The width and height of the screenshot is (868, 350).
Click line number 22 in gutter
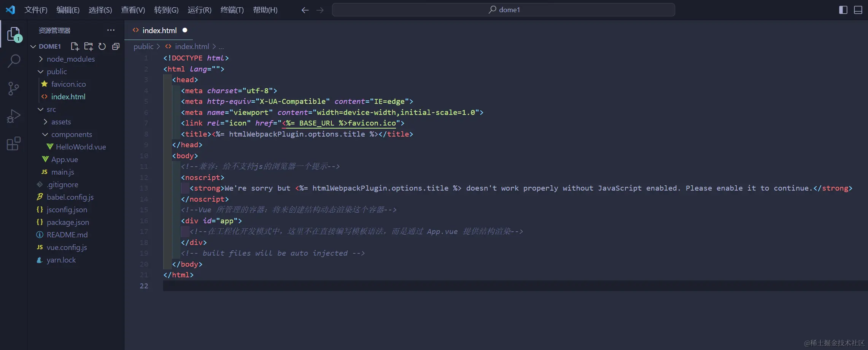click(144, 286)
